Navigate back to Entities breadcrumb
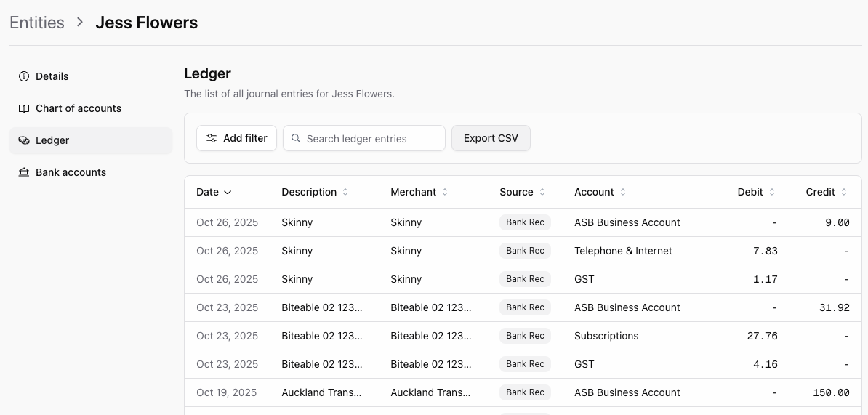The width and height of the screenshot is (868, 415). (x=37, y=23)
